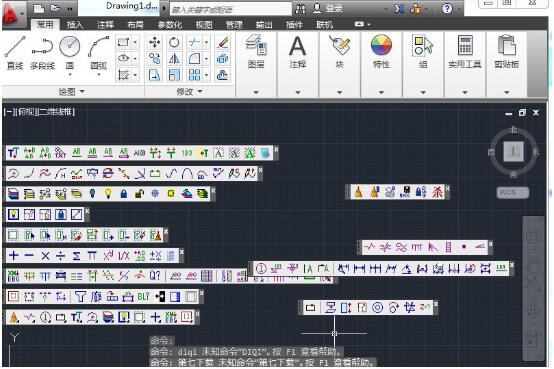Toggle the blue padlock layer lock icon
The image size is (554, 369).
click(123, 193)
